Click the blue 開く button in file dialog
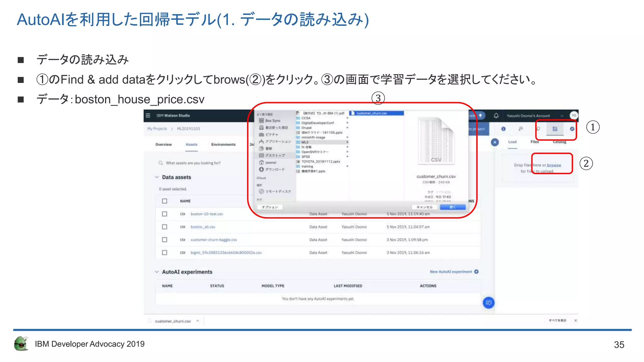644x362 pixels. [453, 207]
